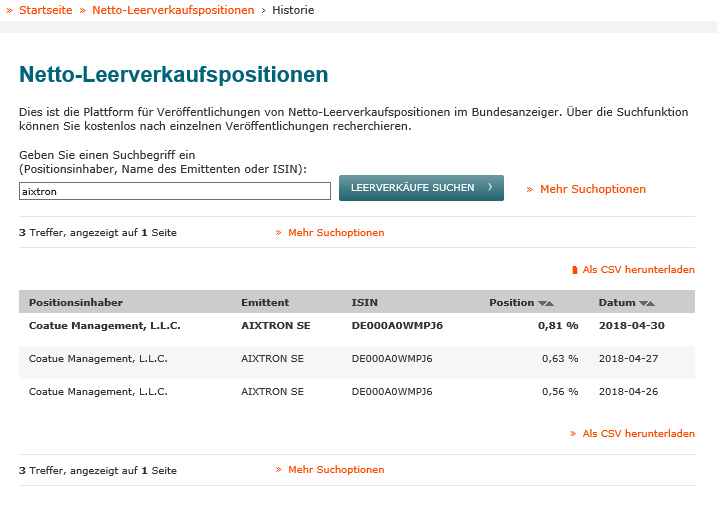Select AIXTRON SE in the 0,63 % row
The width and height of the screenshot is (717, 530).
[x=273, y=359]
